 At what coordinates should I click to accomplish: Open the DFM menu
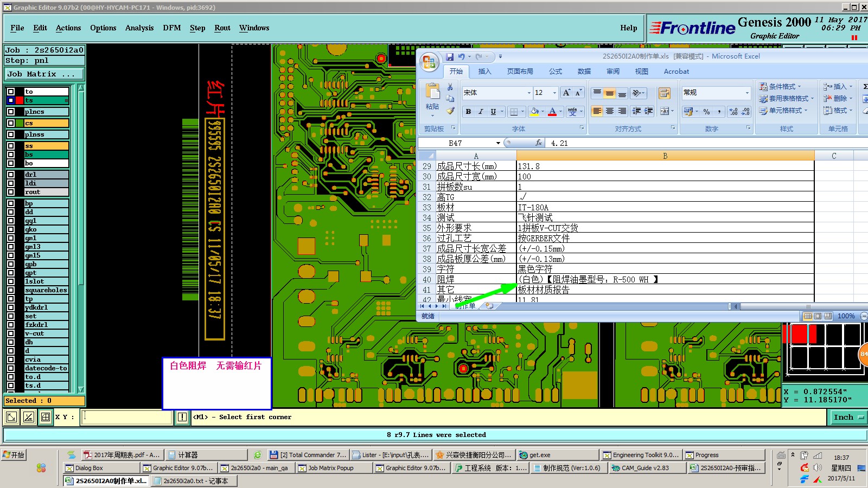(x=172, y=28)
